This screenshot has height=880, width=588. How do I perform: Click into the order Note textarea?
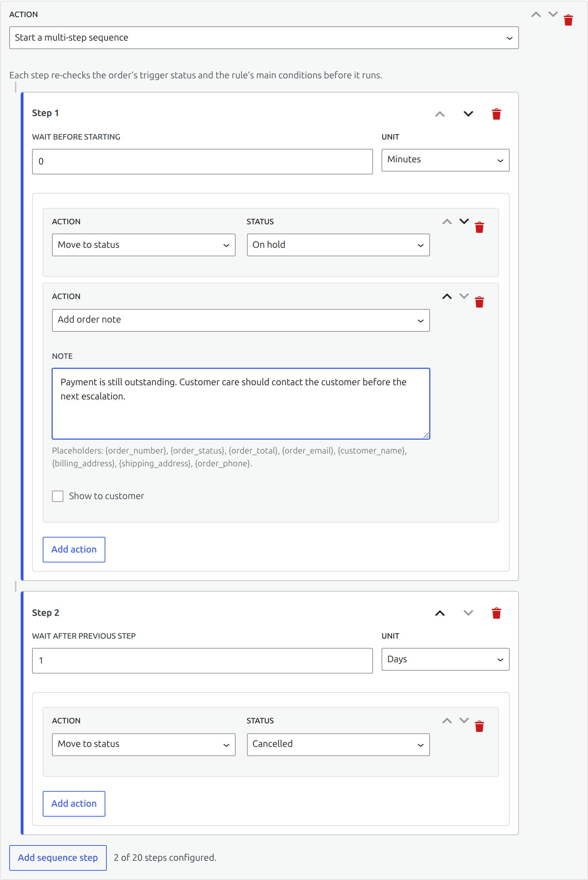pyautogui.click(x=241, y=403)
